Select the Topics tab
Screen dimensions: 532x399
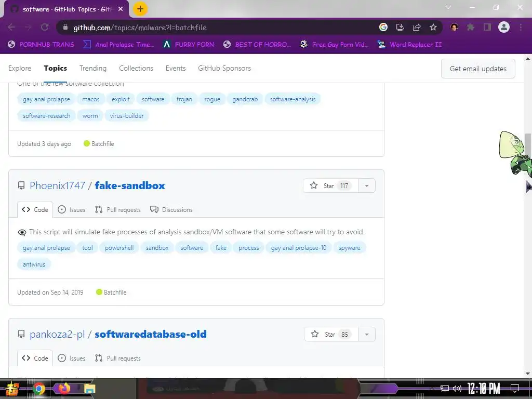55,68
